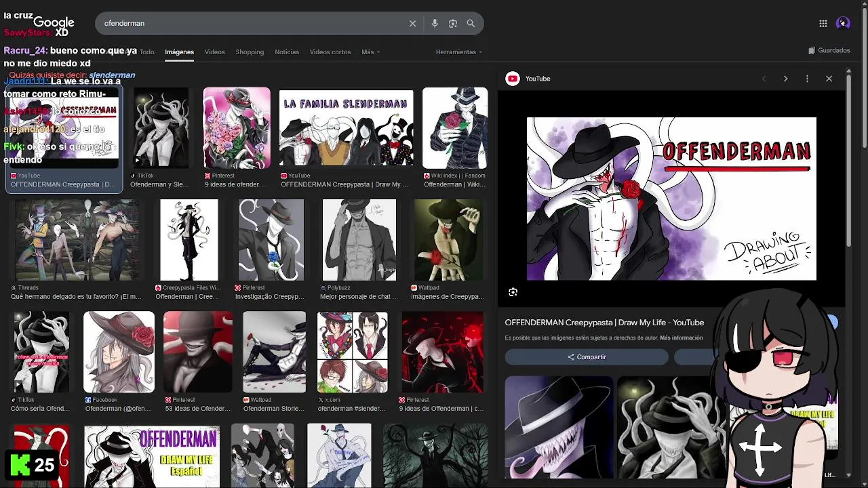Close the image preview panel
Viewport: 868px width, 488px height.
pos(829,79)
